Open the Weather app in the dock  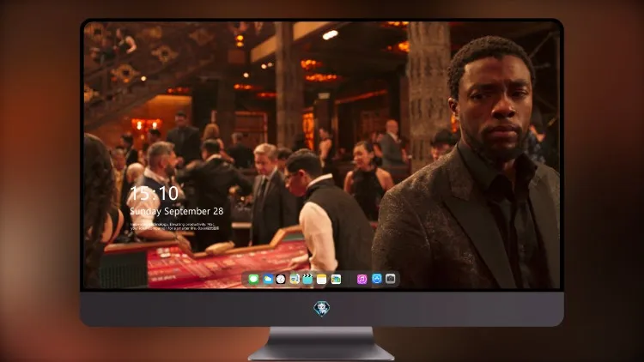268,279
